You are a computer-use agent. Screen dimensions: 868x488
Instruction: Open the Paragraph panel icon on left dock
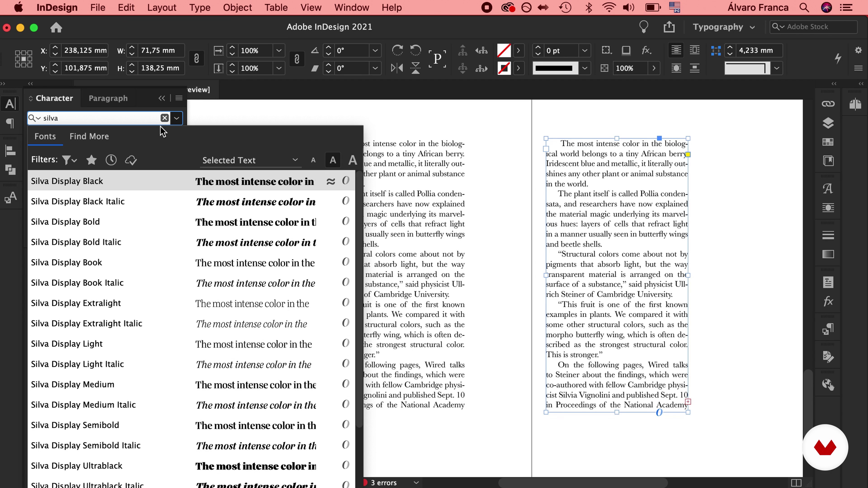10,123
